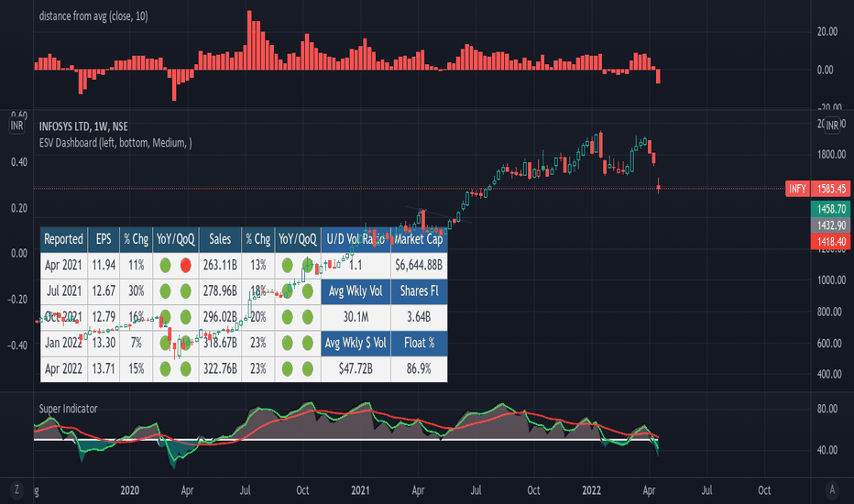Select the 'ESV Dashboard' indicator legend
The image size is (854, 504).
click(x=115, y=143)
